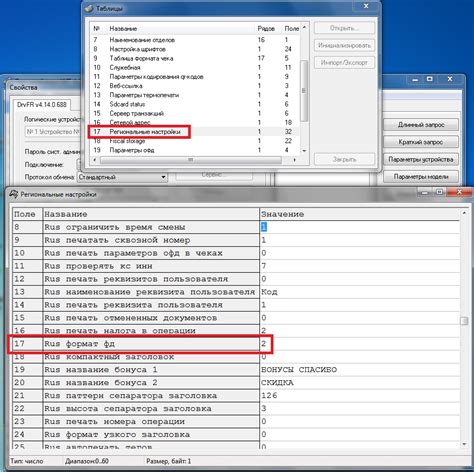Click scroll-up arrow of regional settings grid
Image resolution: width=474 pixels, height=472 pixels.
(464, 213)
